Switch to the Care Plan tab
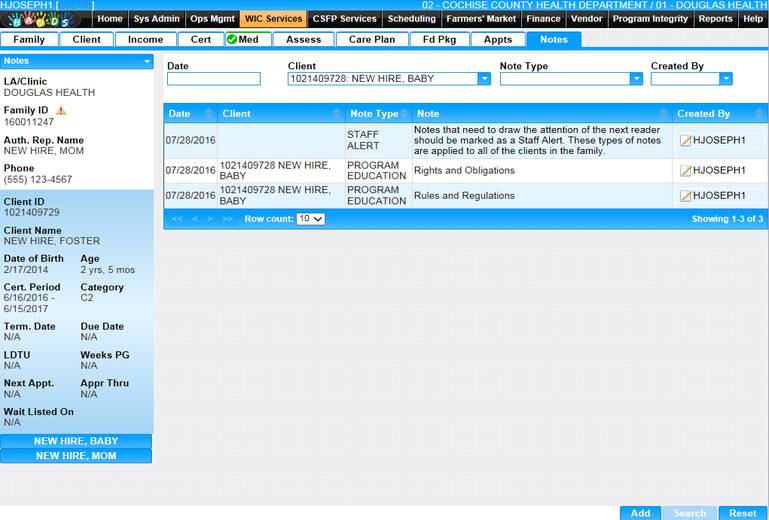This screenshot has width=769, height=520. pyautogui.click(x=372, y=40)
